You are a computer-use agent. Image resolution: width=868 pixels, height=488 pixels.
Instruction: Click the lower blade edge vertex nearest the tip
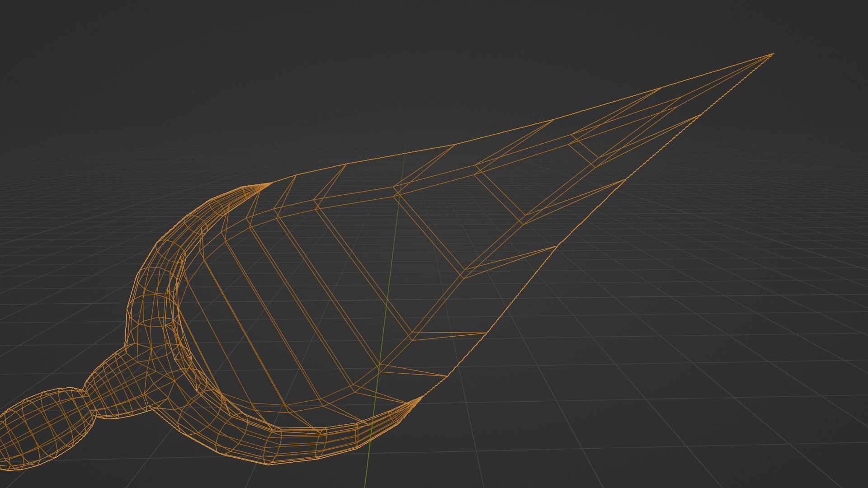(x=702, y=114)
